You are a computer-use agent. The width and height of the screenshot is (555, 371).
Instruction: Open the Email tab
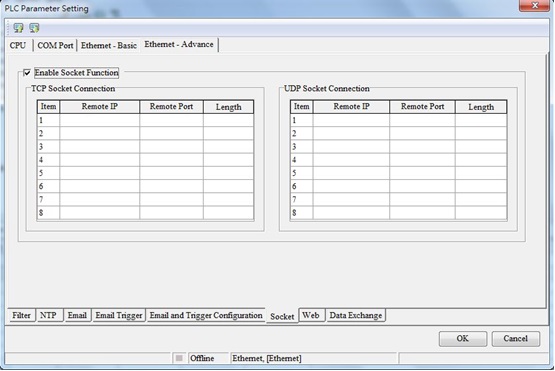(x=77, y=315)
